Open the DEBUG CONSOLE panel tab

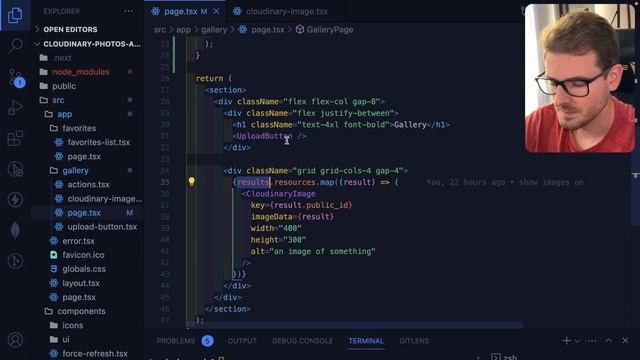tap(302, 340)
